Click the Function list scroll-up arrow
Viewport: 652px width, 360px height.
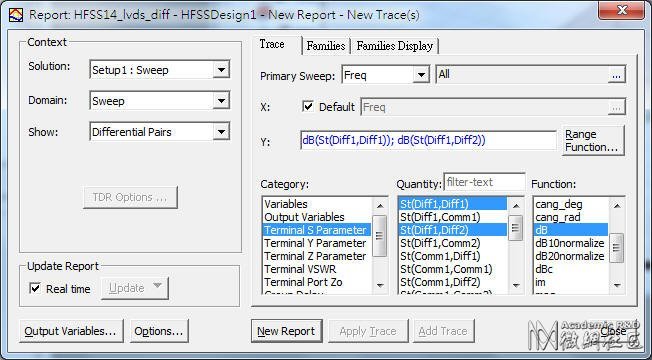pos(617,205)
